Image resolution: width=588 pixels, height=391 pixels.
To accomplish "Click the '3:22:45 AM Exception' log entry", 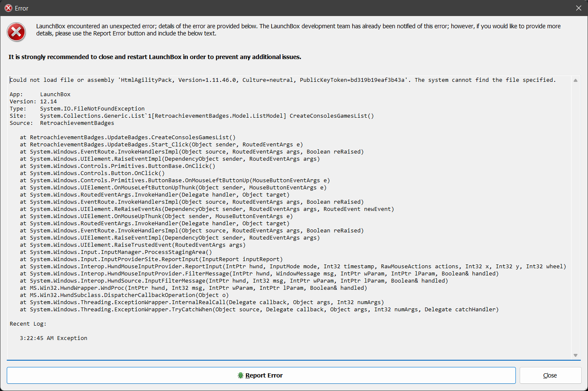I will [54, 338].
